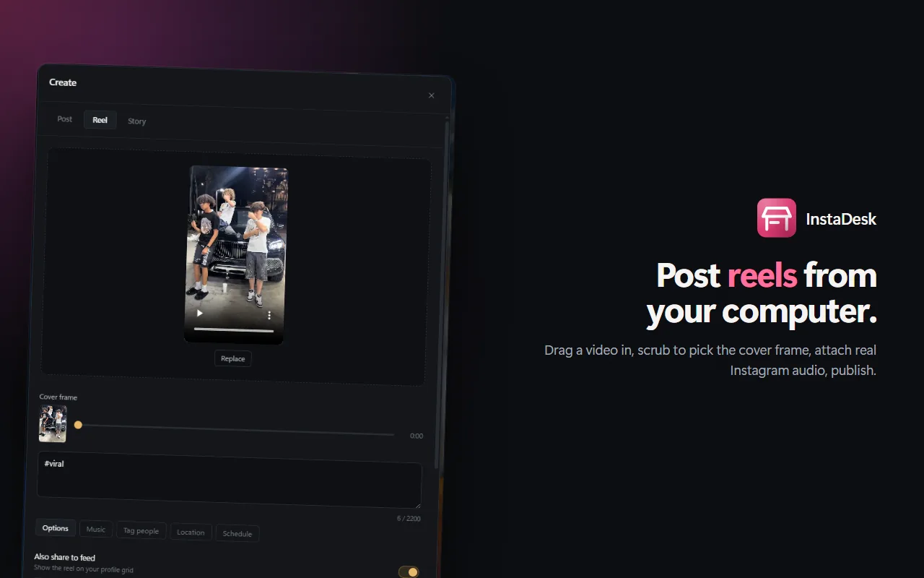Play the reel video preview
Screen dimensions: 924x578
coord(200,313)
